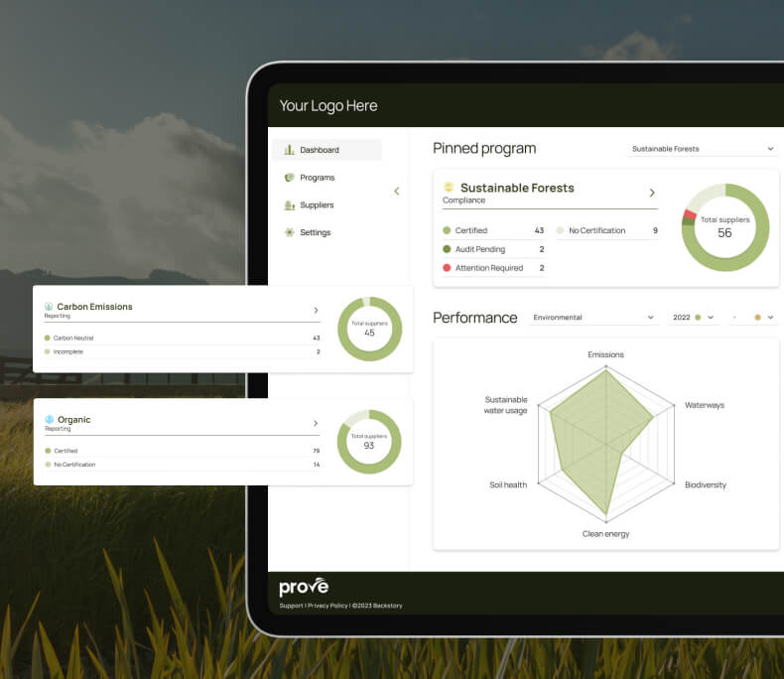Expand the second comparison year dropdown
Screen dimensions: 784x679
tap(753, 318)
